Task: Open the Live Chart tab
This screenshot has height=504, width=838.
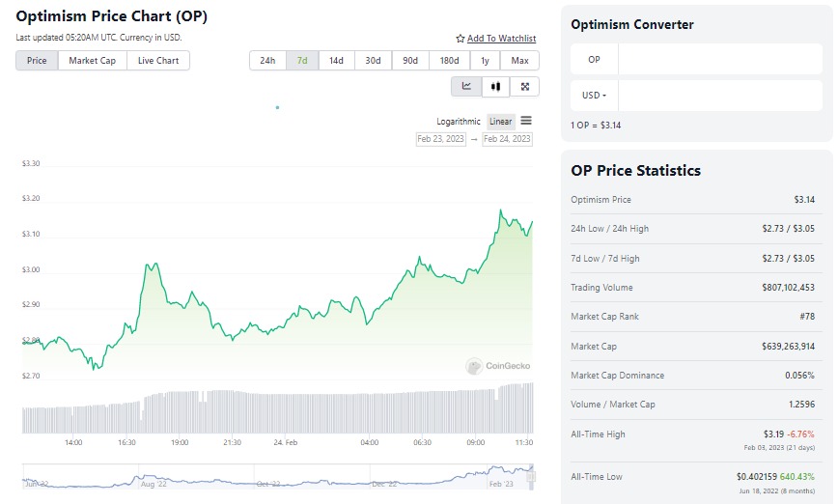Action: (158, 61)
